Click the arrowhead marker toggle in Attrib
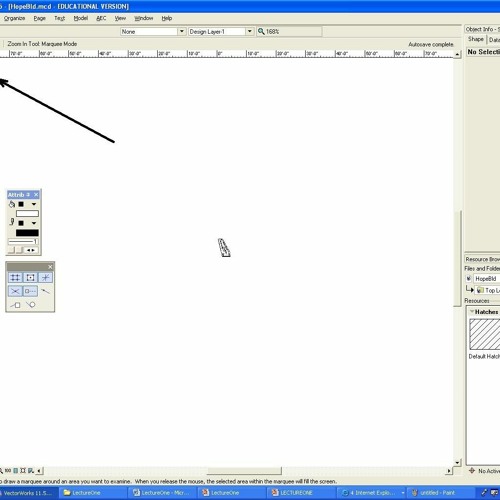The image size is (500, 500). point(31,250)
